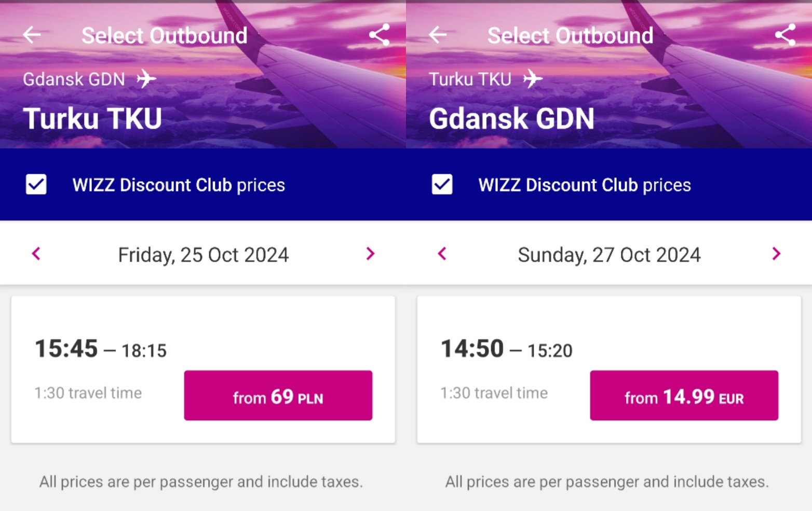Tap the back arrow on the Gdansk–Turku screen

[32, 35]
